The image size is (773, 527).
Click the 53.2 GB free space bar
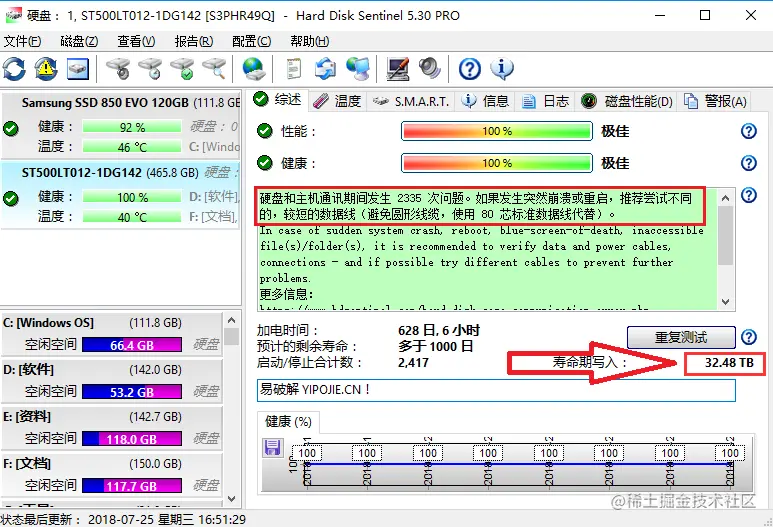click(132, 391)
